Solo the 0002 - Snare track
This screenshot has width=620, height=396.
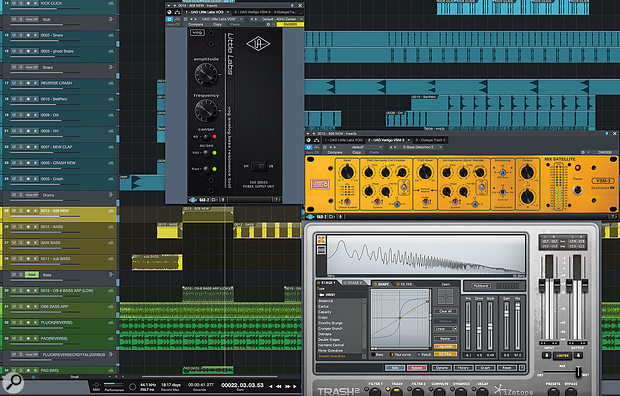coord(21,35)
